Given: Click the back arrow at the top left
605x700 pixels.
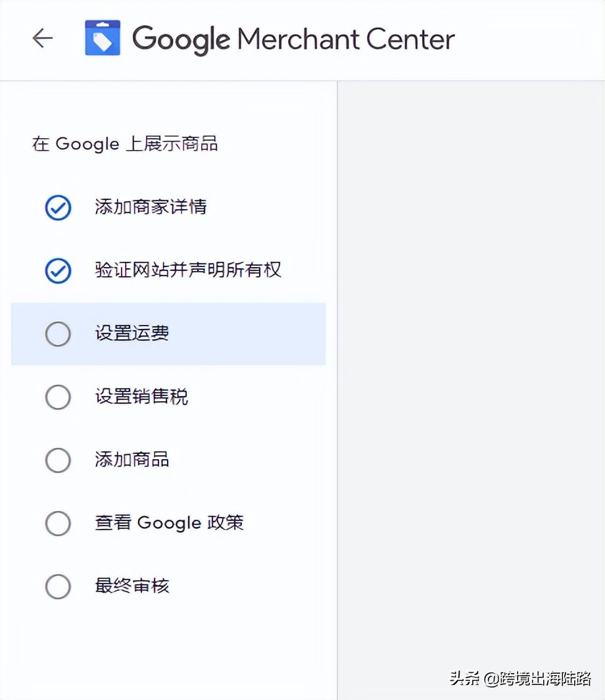Looking at the screenshot, I should click(x=43, y=38).
